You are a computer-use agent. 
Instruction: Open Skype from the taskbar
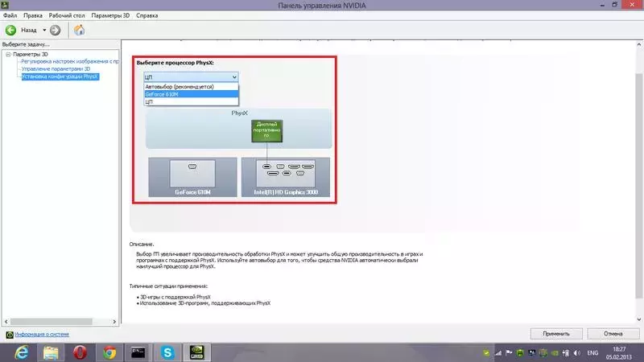tap(167, 352)
